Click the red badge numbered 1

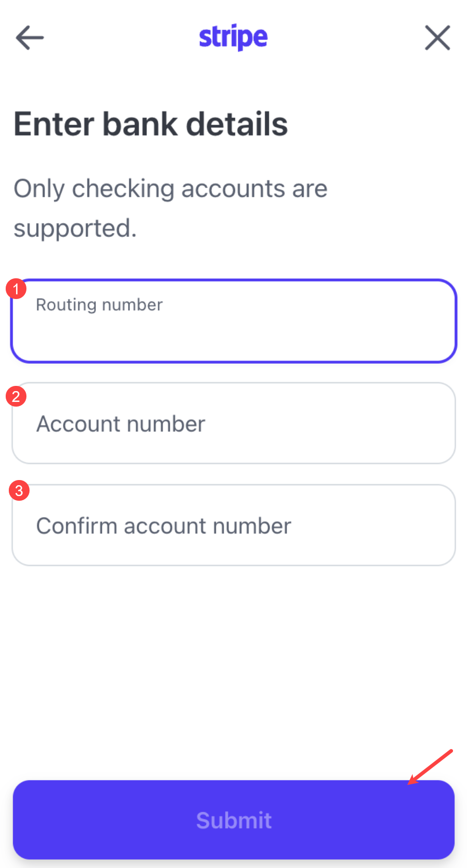pyautogui.click(x=16, y=289)
